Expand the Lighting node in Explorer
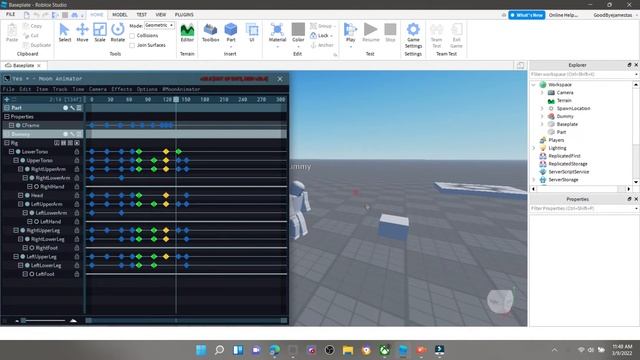The image size is (640, 360). click(x=534, y=148)
